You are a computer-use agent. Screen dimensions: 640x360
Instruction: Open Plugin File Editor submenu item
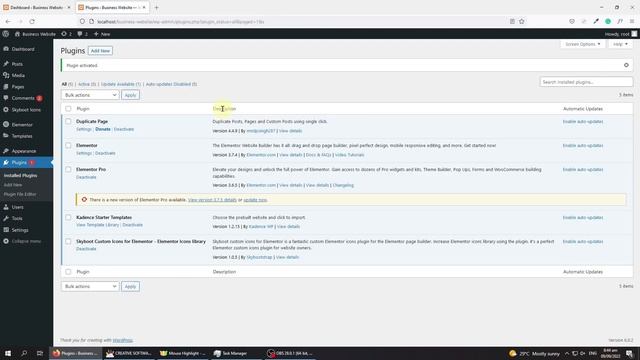coord(20,194)
